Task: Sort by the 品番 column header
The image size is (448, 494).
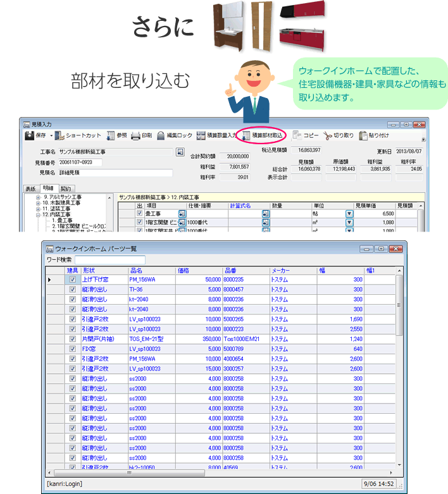Action: 246,270
